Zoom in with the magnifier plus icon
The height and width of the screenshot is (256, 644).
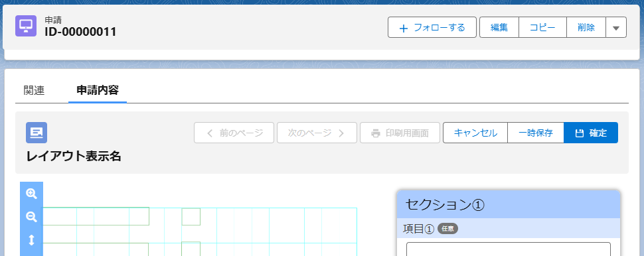(32, 194)
